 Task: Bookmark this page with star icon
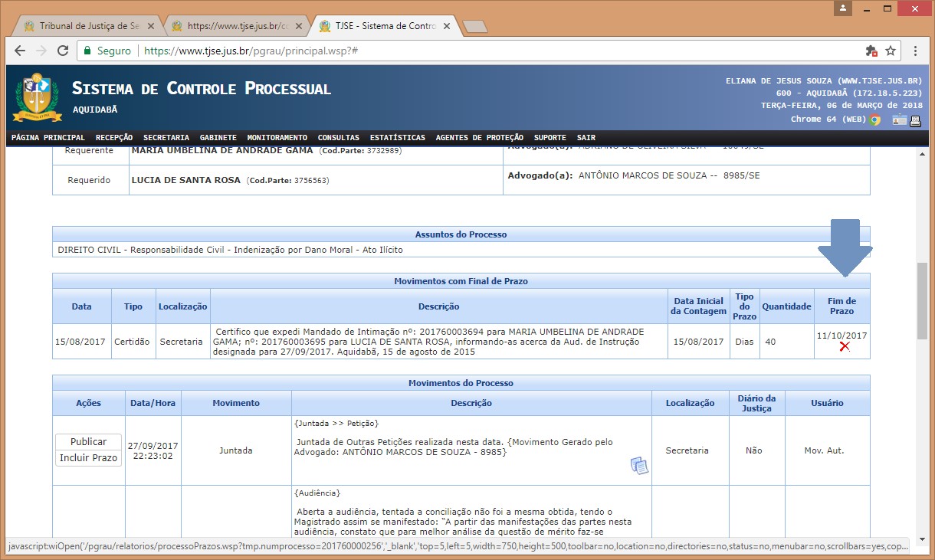pyautogui.click(x=891, y=51)
